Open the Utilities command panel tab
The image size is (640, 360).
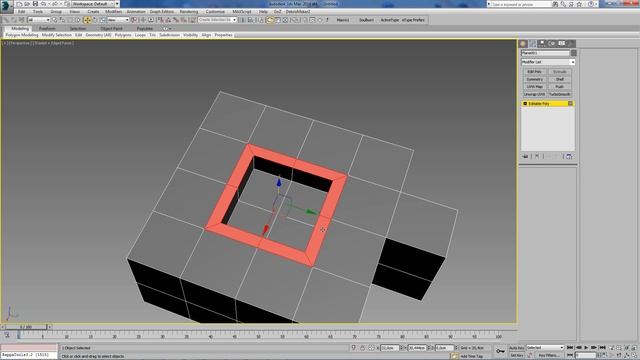point(571,43)
